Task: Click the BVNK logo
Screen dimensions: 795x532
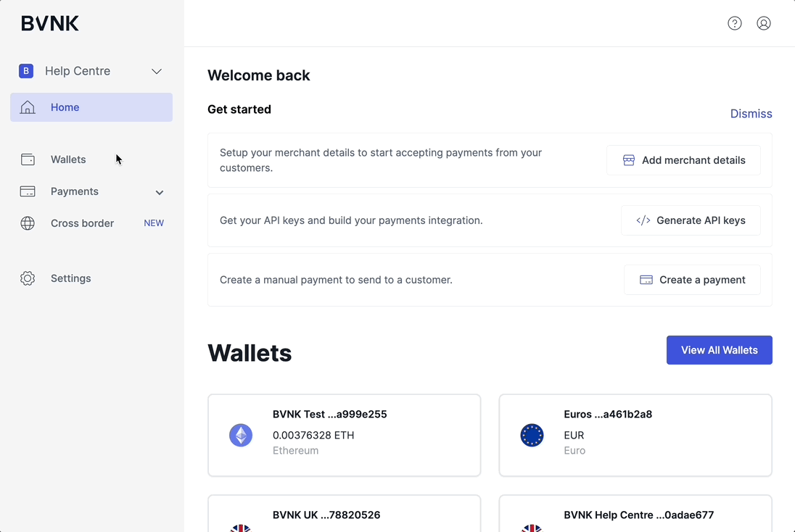Action: pyautogui.click(x=49, y=23)
